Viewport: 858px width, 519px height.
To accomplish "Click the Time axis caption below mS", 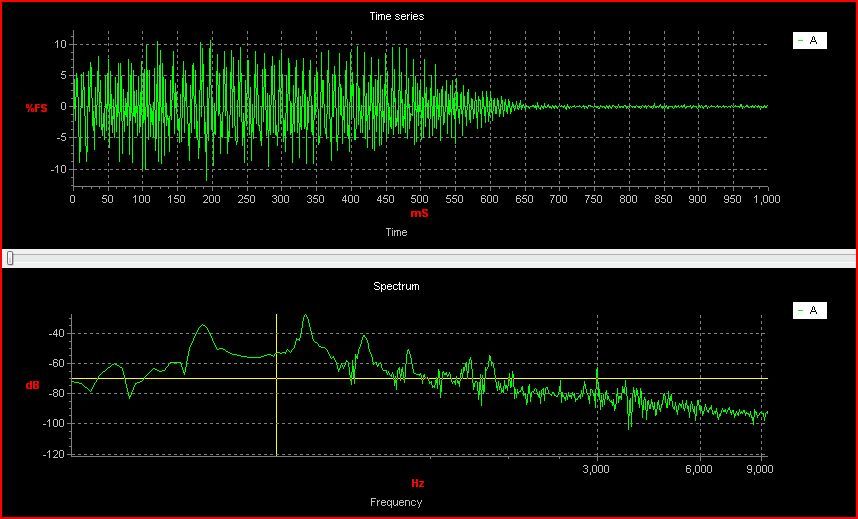I will coord(396,232).
